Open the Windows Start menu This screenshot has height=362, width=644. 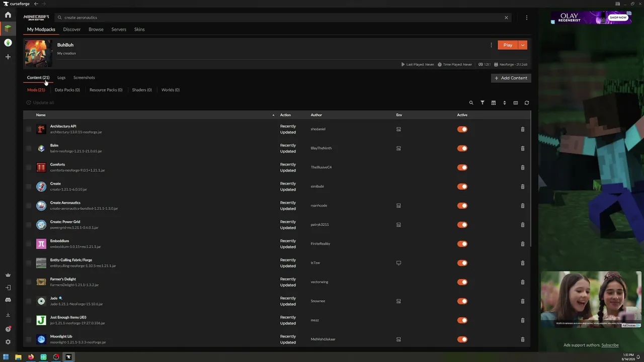point(6,357)
